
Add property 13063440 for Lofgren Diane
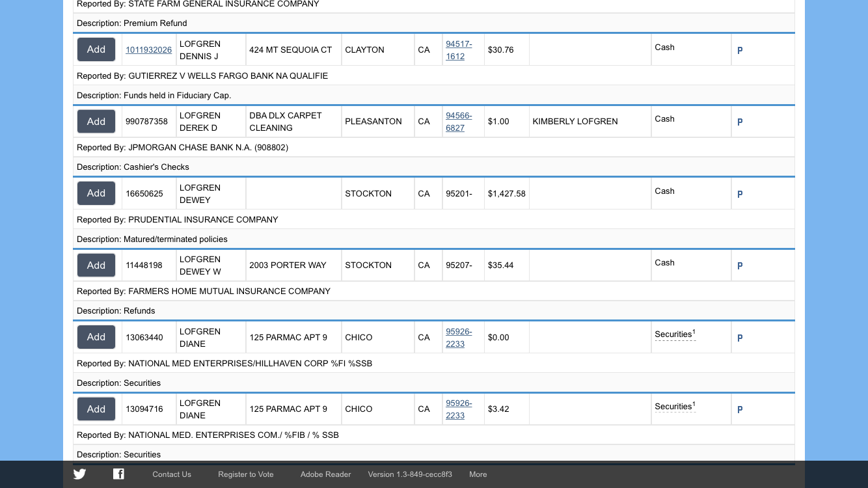coord(96,337)
